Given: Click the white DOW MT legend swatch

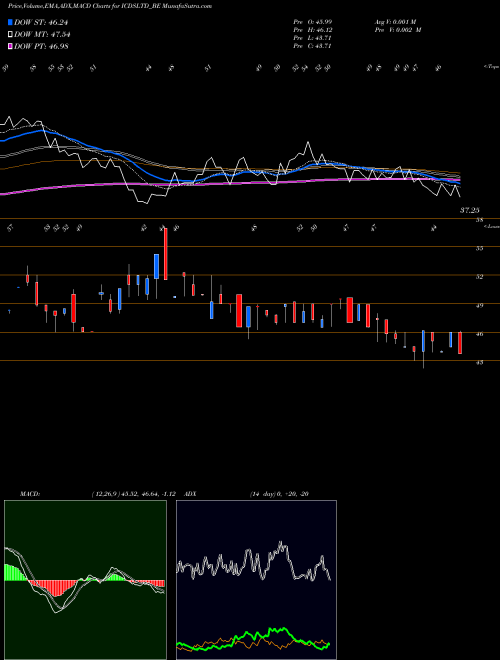Looking at the screenshot, I should [x=10, y=35].
